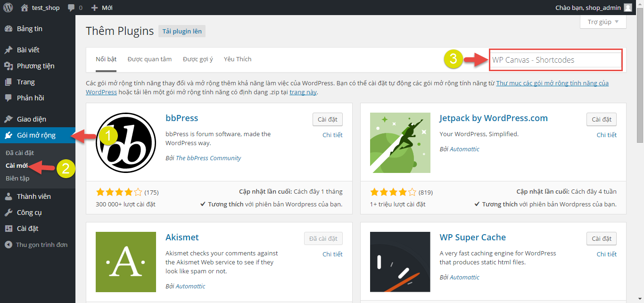
Task: View Jetpack Chi tiết details
Action: [607, 135]
